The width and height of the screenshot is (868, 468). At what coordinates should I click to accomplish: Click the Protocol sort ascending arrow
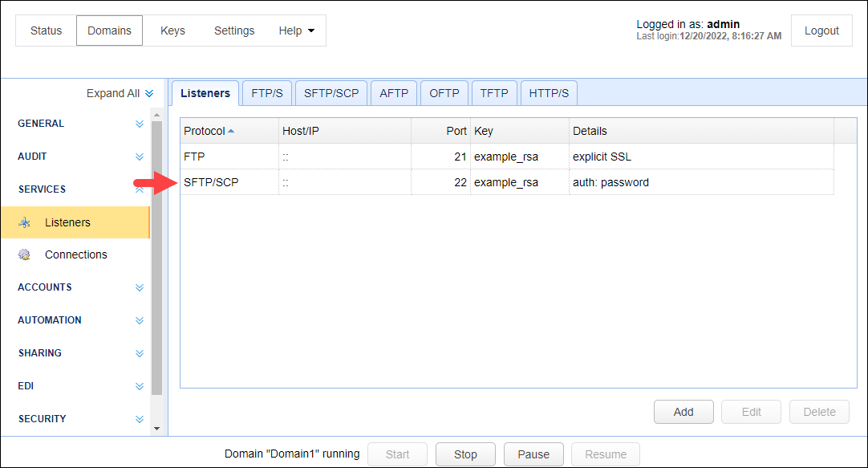point(231,132)
